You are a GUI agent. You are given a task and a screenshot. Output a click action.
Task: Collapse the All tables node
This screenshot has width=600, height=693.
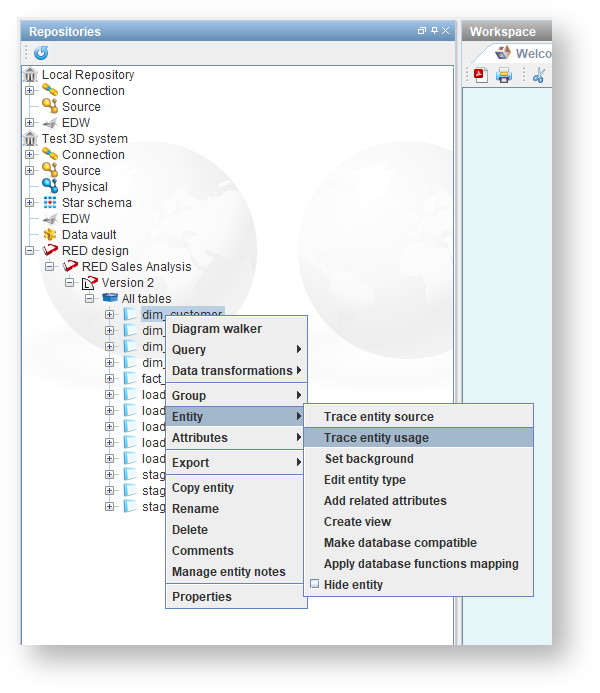[89, 298]
